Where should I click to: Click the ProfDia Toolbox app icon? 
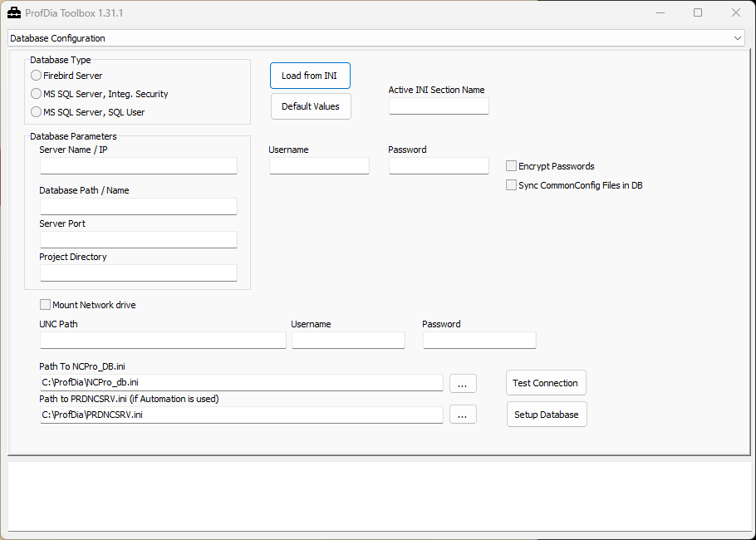click(x=14, y=13)
